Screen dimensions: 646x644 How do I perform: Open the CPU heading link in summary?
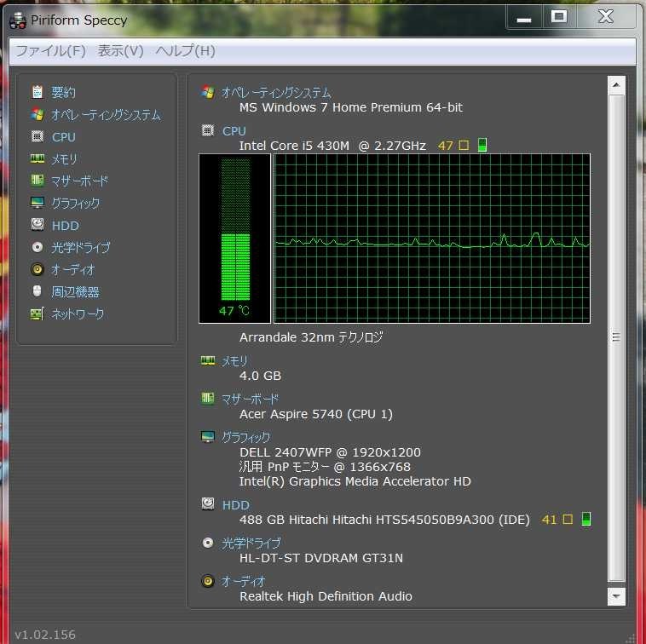tap(234, 131)
